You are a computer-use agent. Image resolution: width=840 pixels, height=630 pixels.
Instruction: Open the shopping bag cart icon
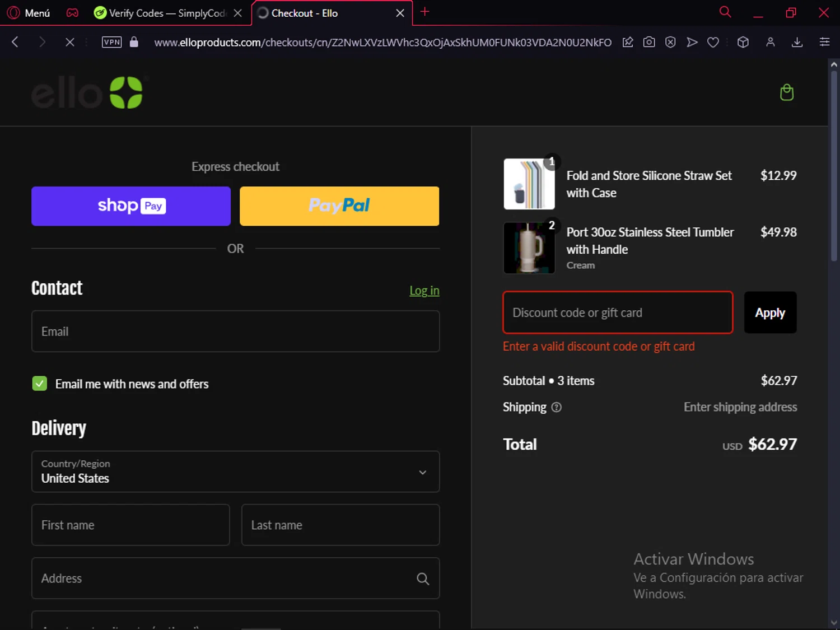click(787, 92)
